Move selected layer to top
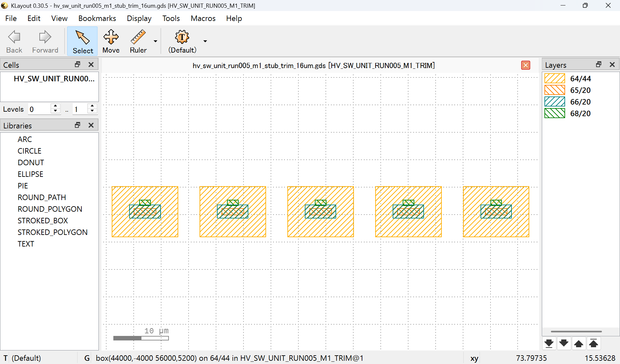 [594, 343]
